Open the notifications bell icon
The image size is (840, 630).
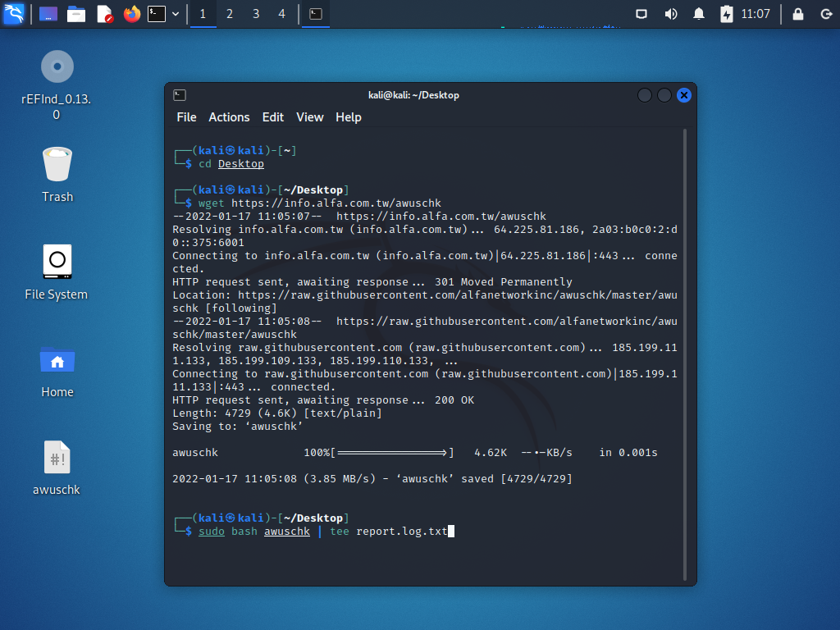[699, 14]
